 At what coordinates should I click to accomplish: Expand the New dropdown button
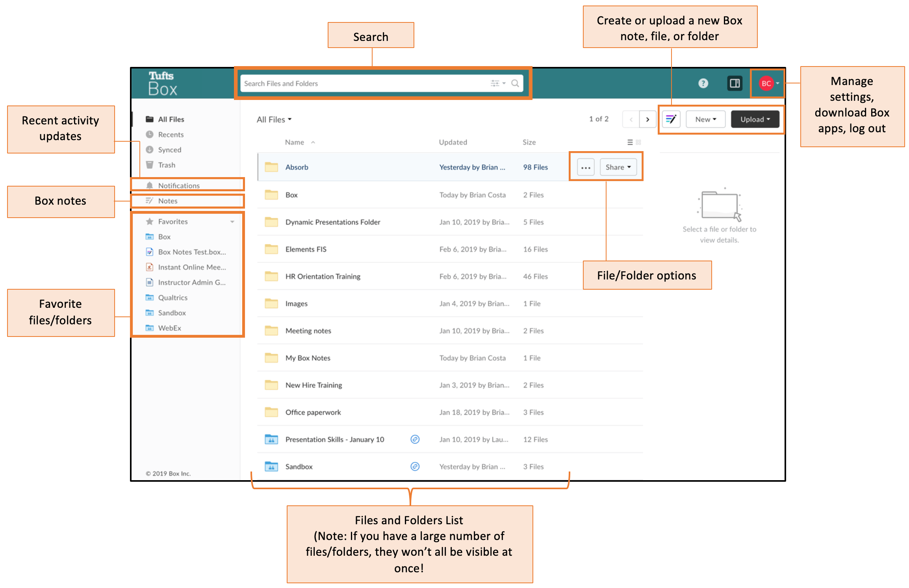(x=705, y=119)
